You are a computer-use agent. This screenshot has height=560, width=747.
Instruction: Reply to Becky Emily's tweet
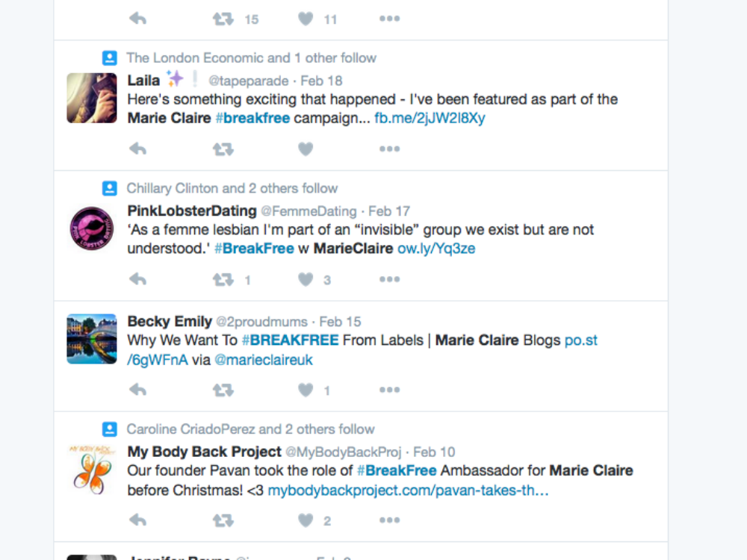coord(137,390)
